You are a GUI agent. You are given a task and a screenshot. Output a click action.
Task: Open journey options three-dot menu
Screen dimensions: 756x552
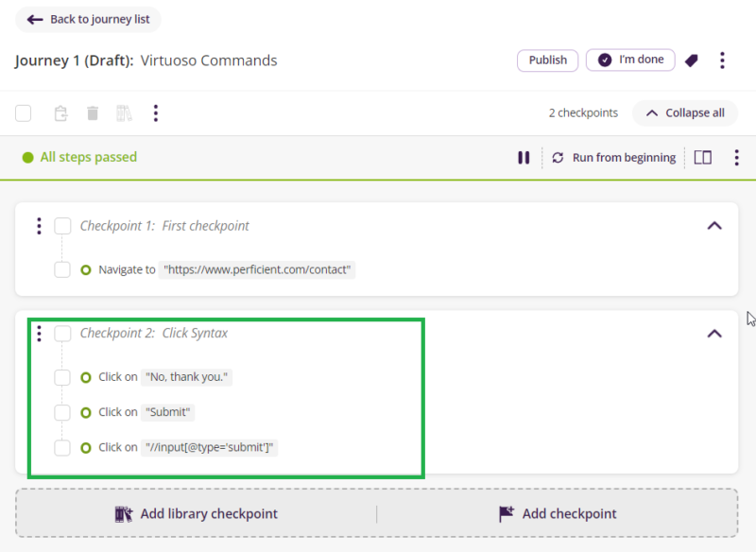pos(722,60)
